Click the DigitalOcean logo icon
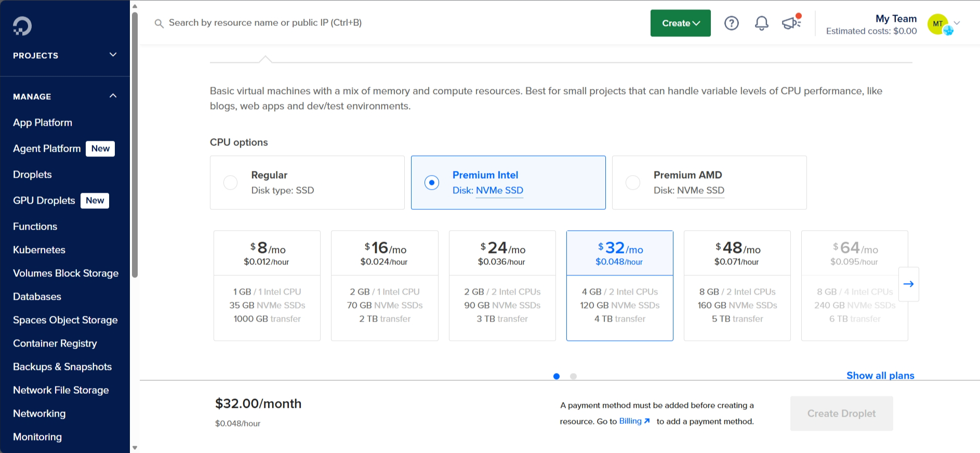 [x=22, y=26]
